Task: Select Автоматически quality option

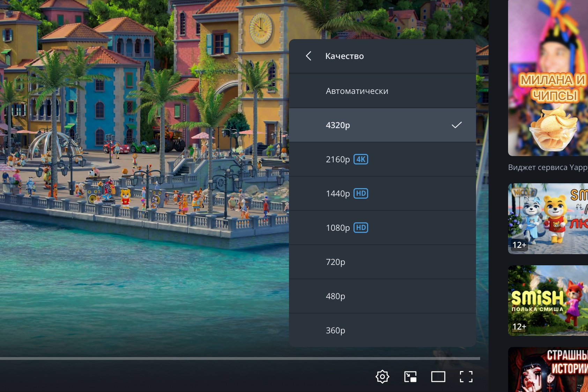Action: click(382, 91)
